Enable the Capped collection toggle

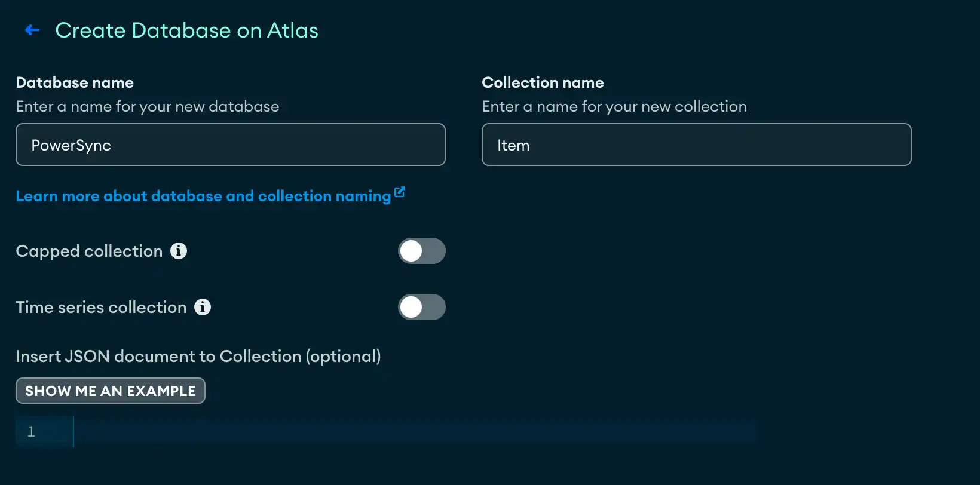[421, 251]
